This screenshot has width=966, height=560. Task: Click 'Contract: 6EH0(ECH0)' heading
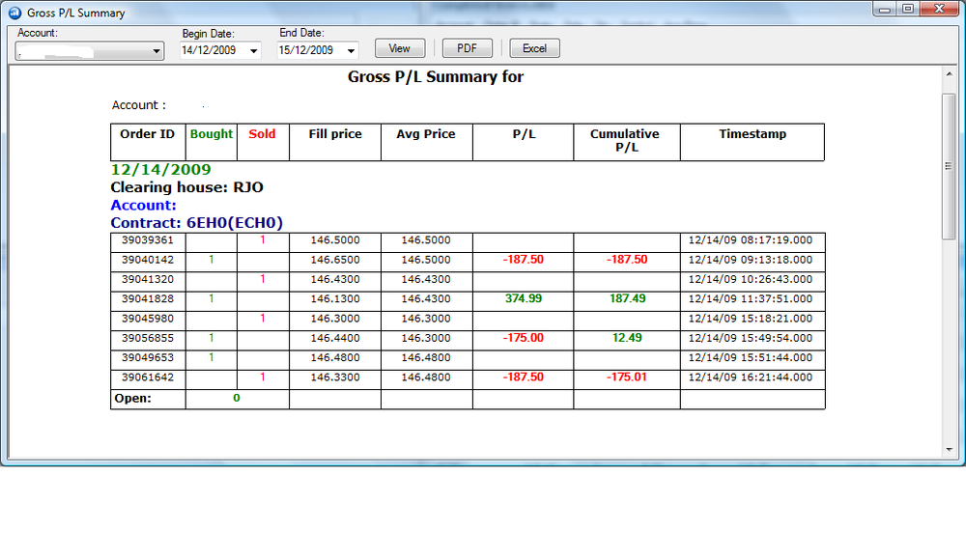pyautogui.click(x=196, y=223)
